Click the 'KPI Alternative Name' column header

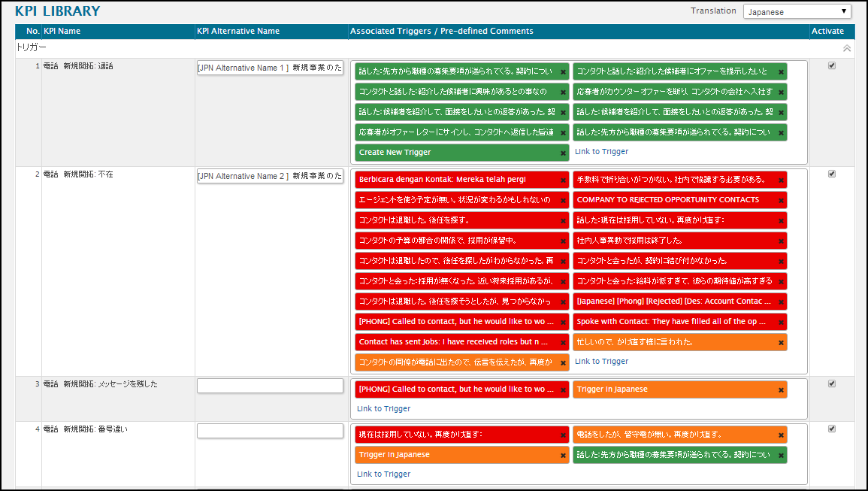pos(238,31)
